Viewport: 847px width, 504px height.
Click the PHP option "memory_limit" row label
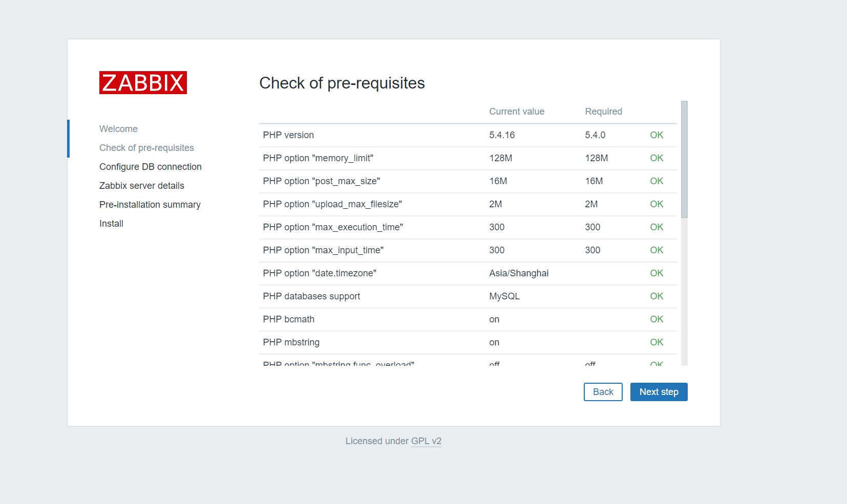(x=318, y=158)
